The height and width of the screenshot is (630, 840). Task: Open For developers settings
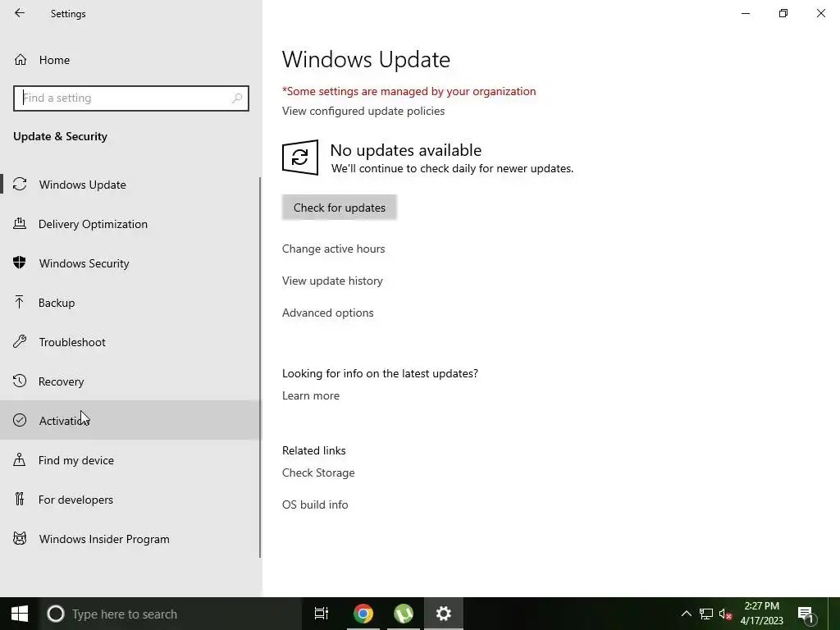pos(130,500)
